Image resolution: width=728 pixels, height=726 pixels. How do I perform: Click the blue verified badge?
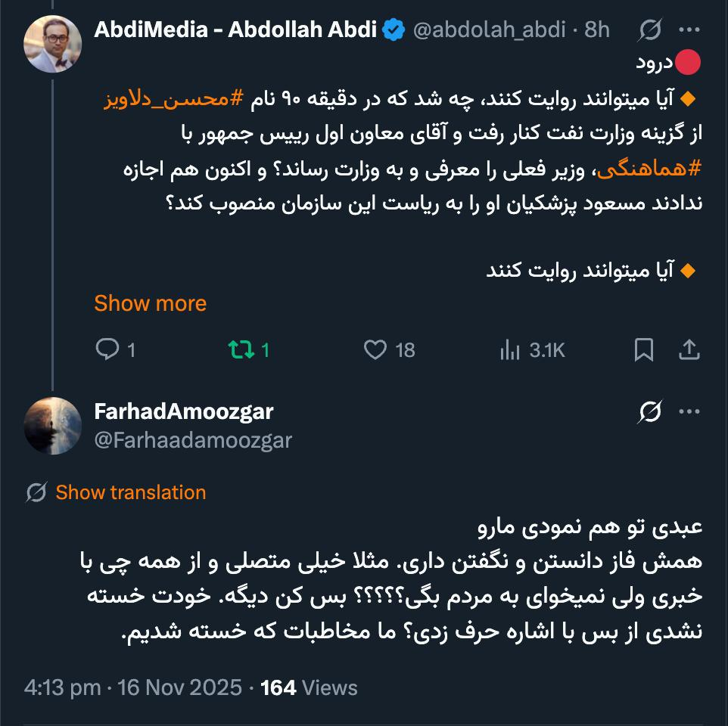393,30
